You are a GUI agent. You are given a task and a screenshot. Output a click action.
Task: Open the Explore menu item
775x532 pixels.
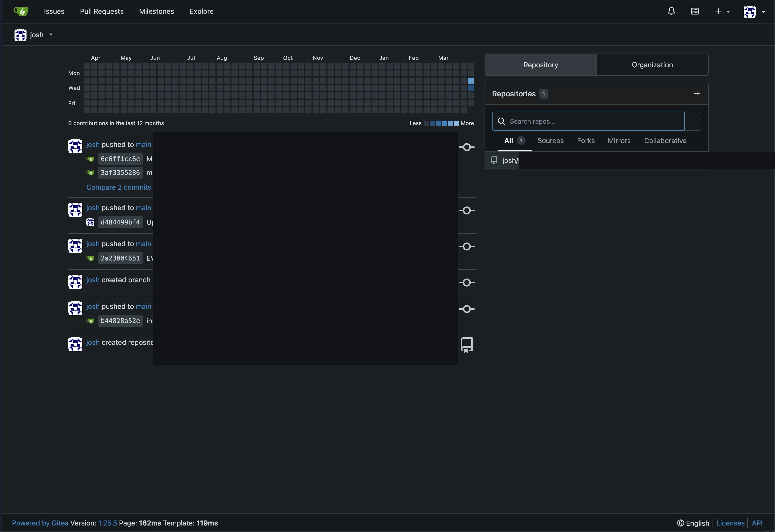(201, 11)
